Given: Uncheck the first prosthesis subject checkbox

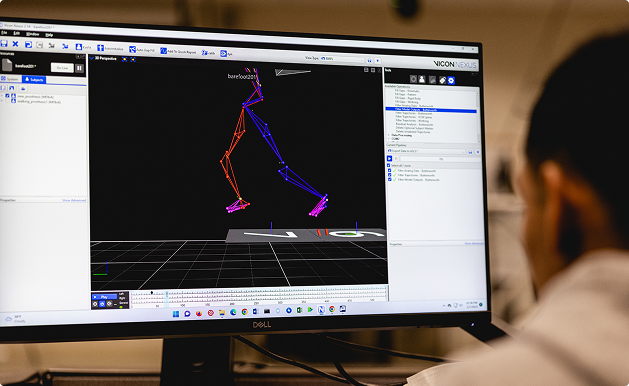Looking at the screenshot, I should point(7,96).
